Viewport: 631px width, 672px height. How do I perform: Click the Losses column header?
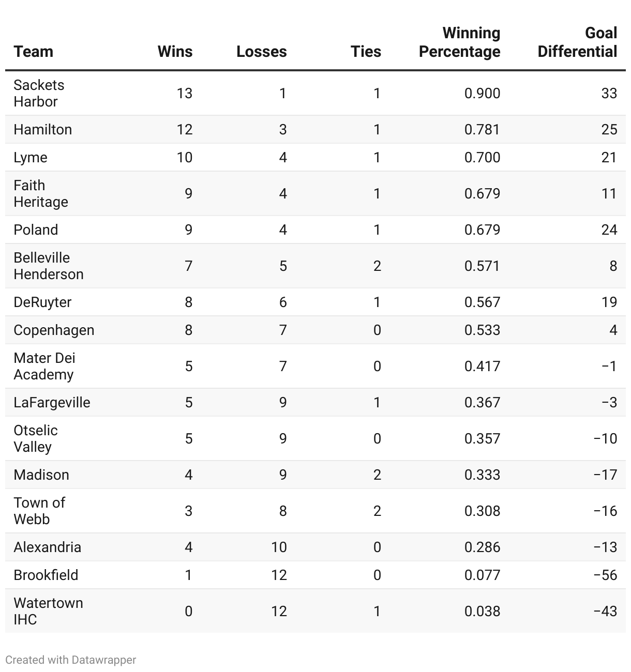click(x=261, y=51)
